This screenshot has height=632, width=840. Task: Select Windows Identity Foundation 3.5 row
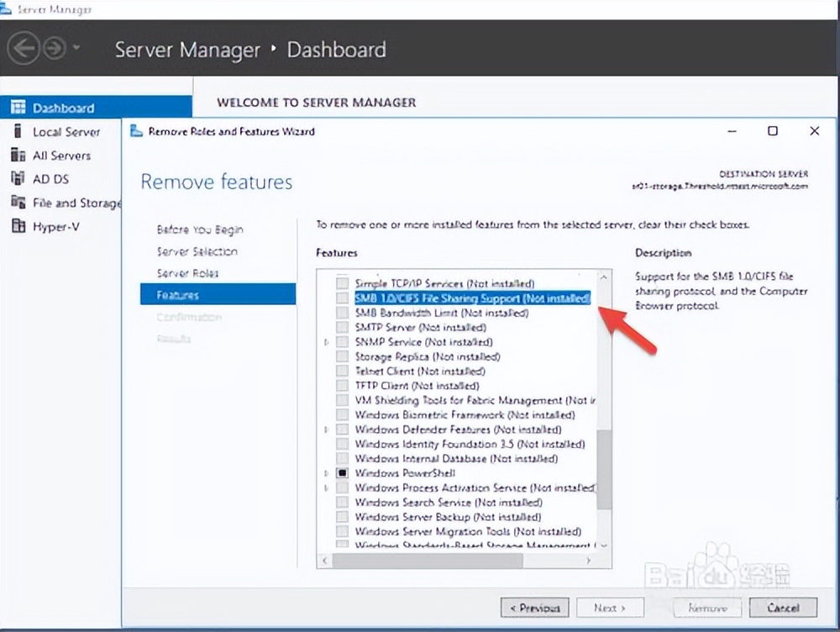click(x=470, y=444)
